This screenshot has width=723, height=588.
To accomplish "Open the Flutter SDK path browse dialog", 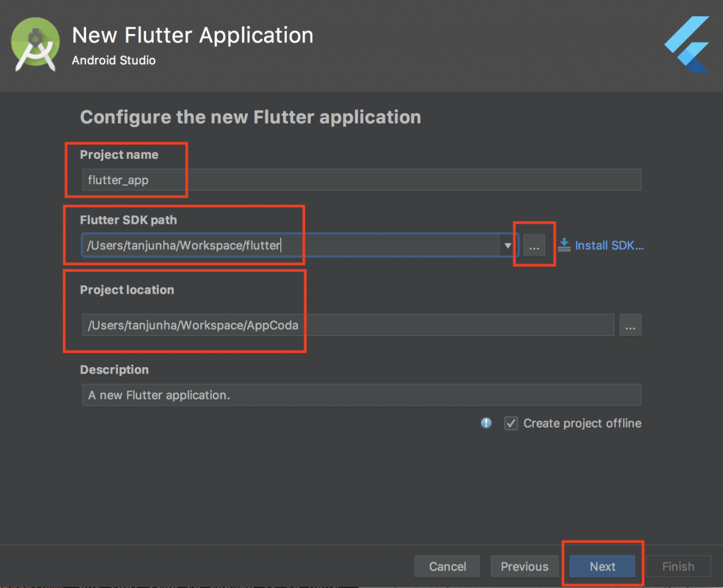I will (534, 245).
